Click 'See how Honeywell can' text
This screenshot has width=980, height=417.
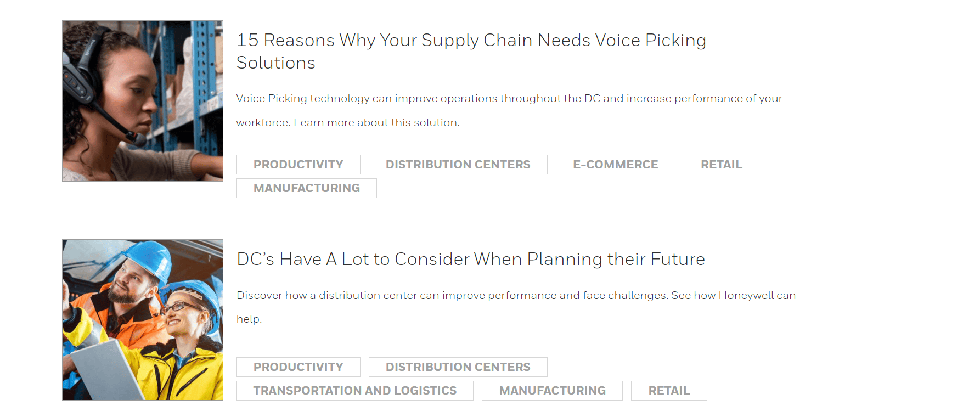pos(734,295)
